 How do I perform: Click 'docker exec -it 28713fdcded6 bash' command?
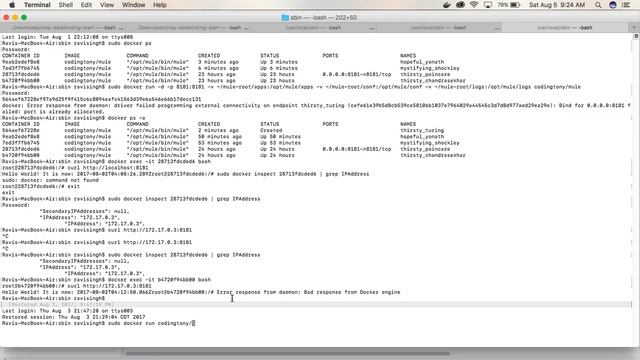[159, 162]
